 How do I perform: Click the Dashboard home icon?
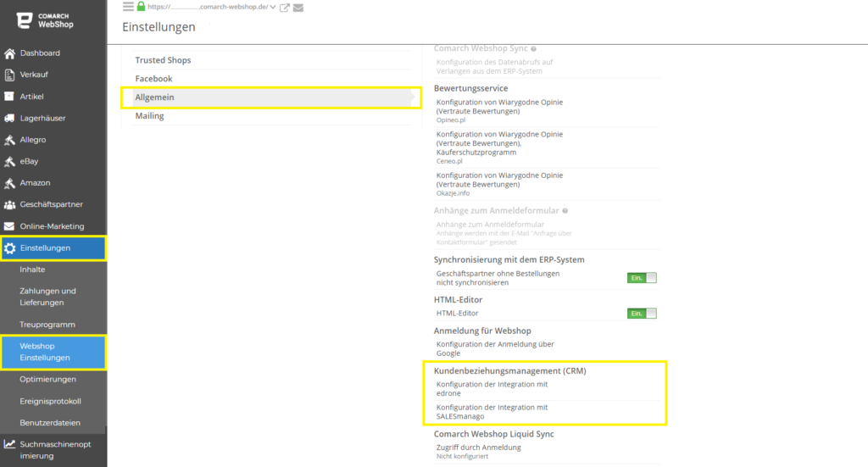(x=9, y=53)
